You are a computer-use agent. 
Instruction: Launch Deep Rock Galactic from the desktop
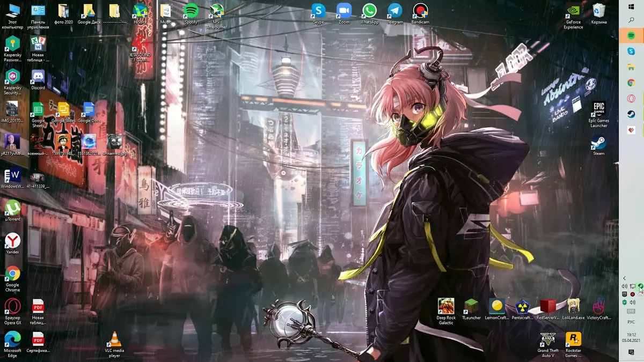pos(446,312)
